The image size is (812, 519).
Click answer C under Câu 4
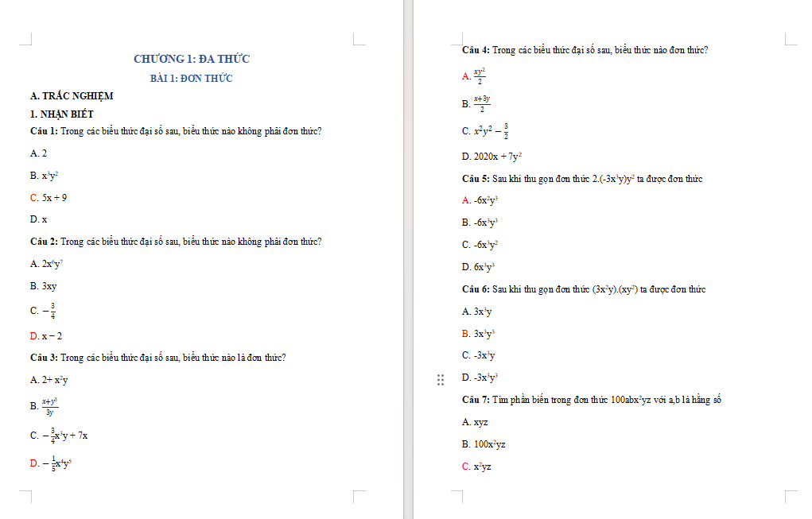click(x=485, y=131)
